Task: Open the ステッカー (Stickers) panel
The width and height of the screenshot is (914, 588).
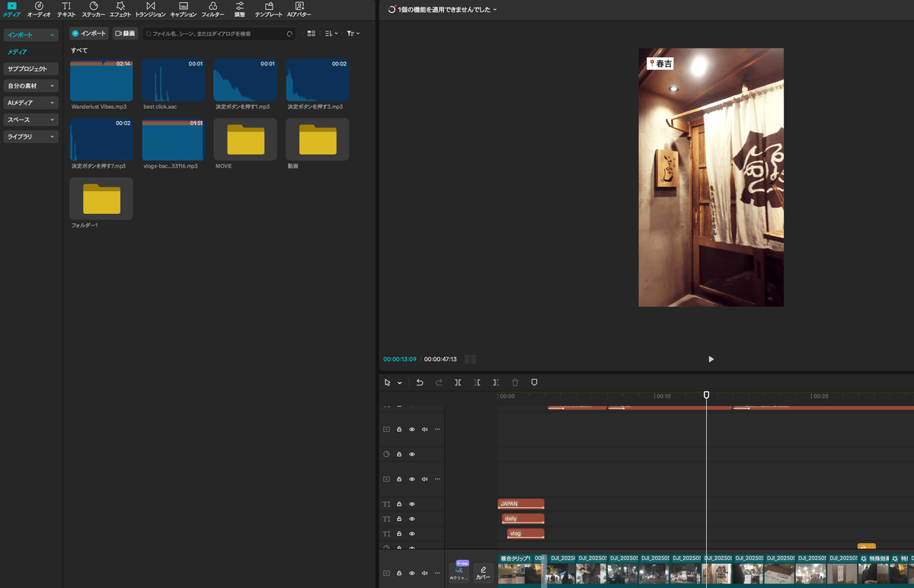Action: coord(93,10)
